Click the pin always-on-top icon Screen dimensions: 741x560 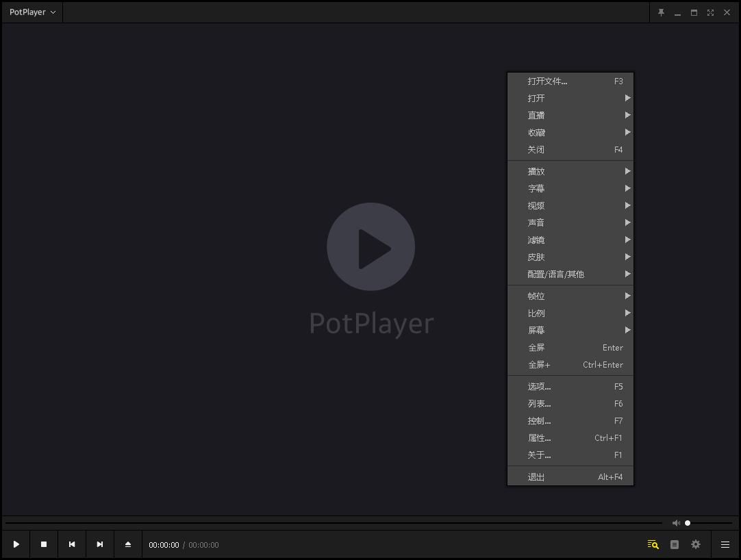coord(661,13)
